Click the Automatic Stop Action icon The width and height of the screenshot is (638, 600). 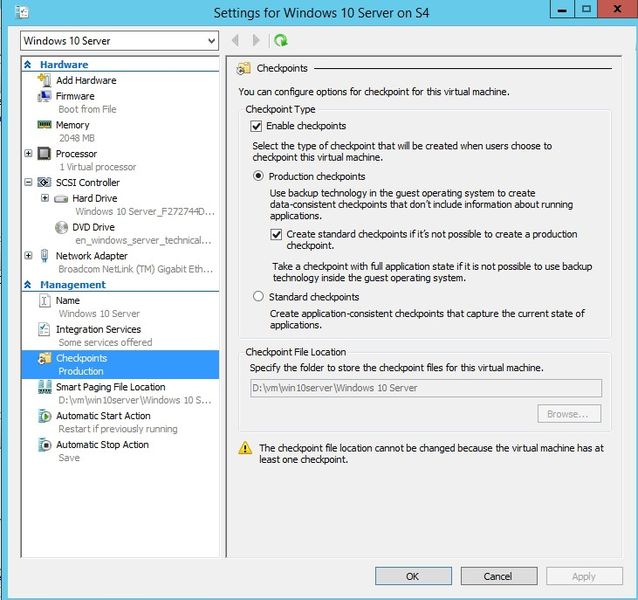(44, 445)
